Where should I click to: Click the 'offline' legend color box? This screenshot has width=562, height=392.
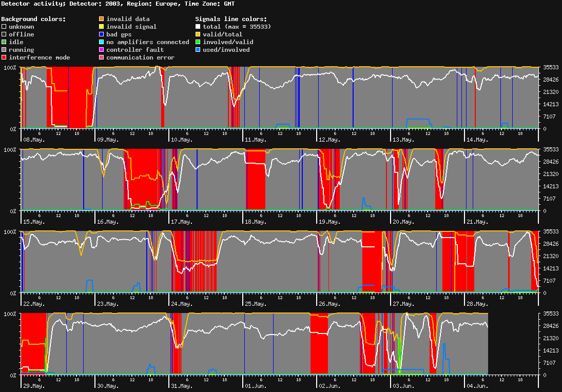click(4, 34)
